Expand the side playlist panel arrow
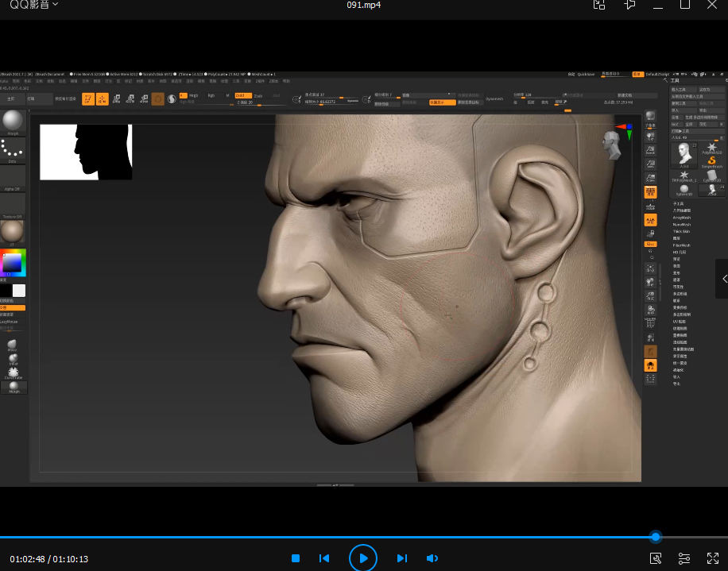728x571 pixels. click(722, 279)
